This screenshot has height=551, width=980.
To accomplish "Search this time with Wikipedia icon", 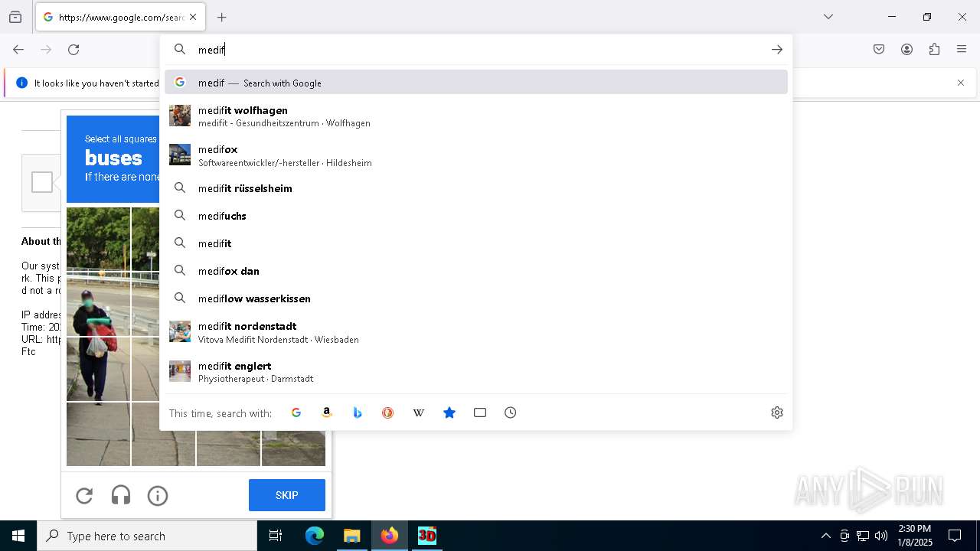I will point(419,412).
